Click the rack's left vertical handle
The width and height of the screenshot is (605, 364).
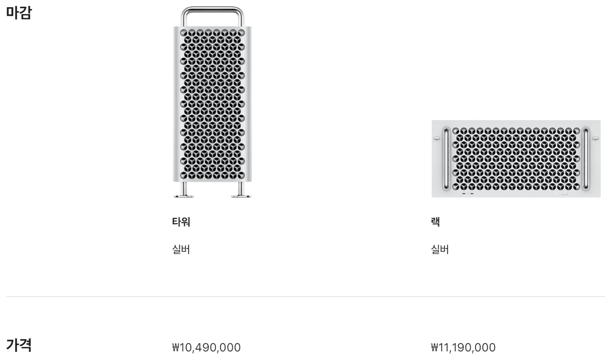pos(446,158)
